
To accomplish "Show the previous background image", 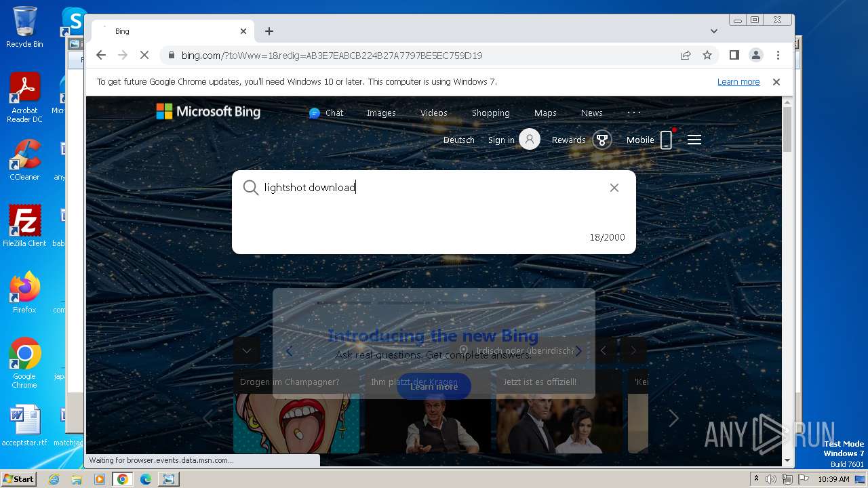I will (604, 350).
